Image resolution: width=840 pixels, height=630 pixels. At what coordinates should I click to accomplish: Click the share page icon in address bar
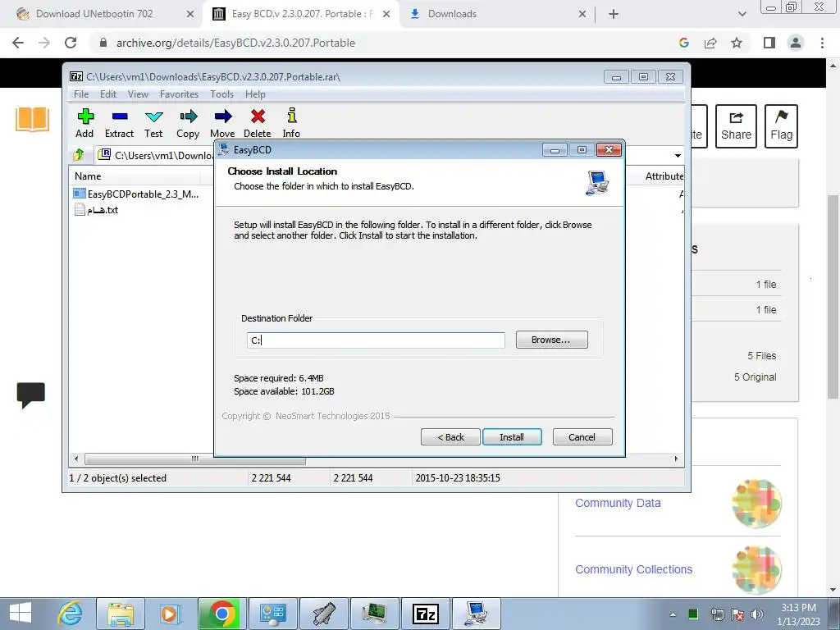pos(710,43)
